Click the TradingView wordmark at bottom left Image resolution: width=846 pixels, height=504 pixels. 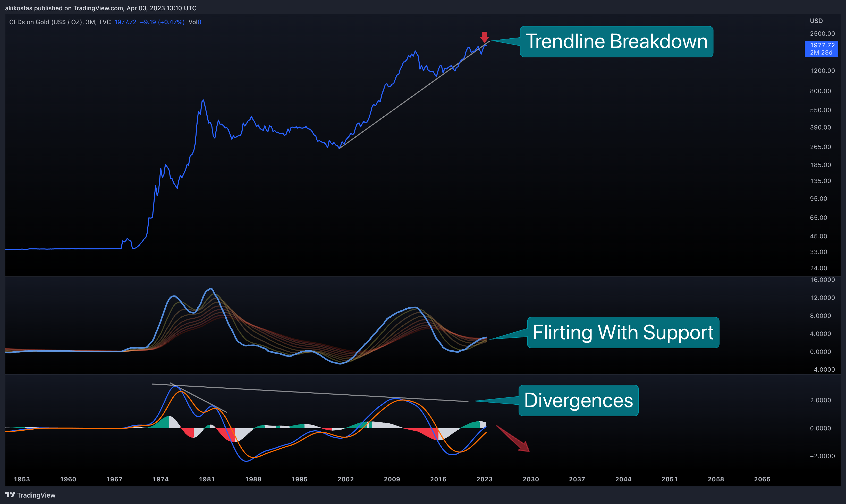(36, 495)
